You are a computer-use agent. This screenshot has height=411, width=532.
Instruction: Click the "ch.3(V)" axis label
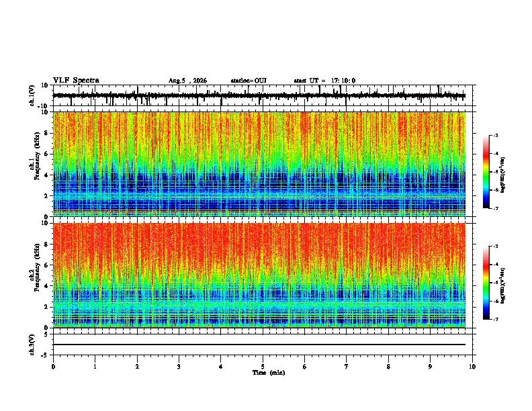(x=32, y=345)
